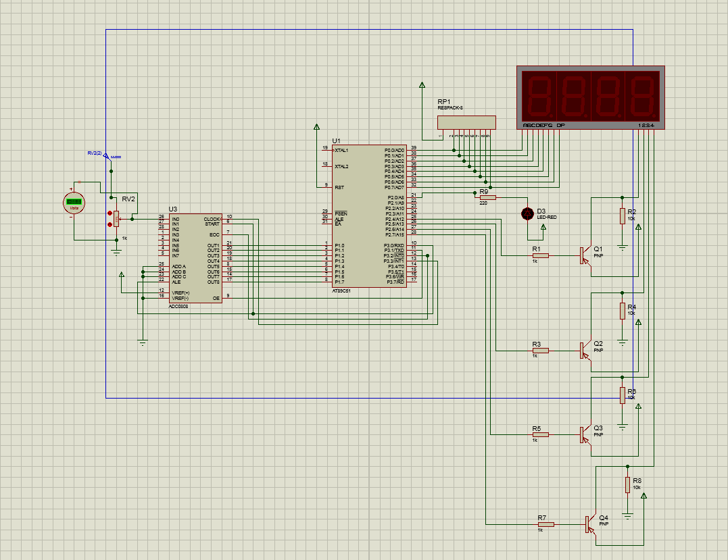Viewport: 728px width, 560px height.
Task: Select PNP transistor Q4
Action: 590,524
